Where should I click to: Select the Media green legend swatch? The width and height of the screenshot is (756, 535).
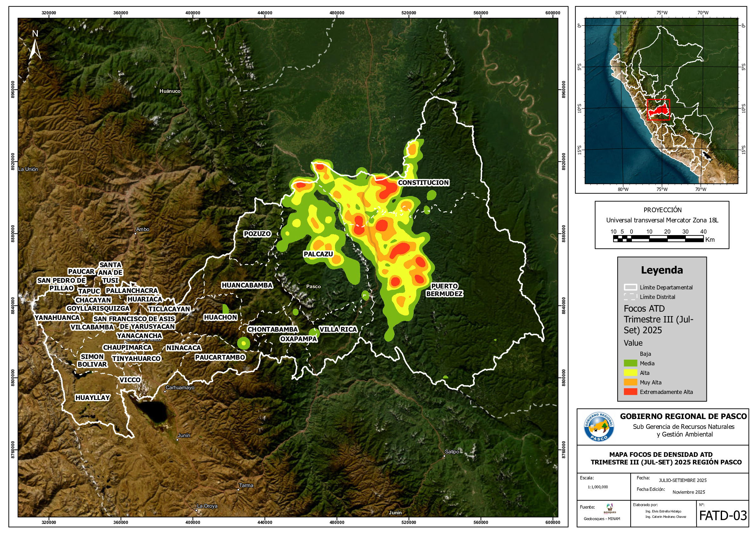tap(630, 363)
